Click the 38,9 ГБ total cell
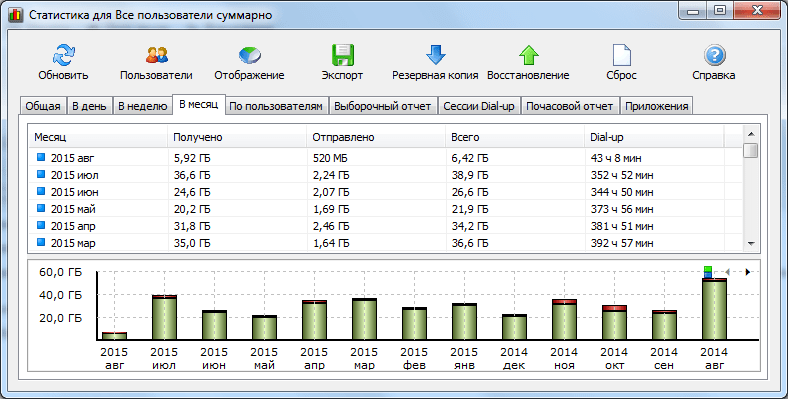 [x=470, y=175]
